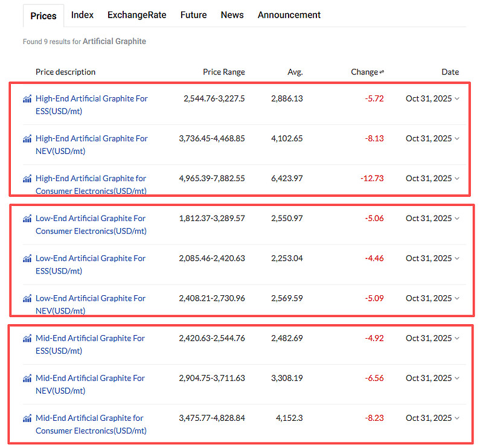This screenshot has width=483, height=448.
Task: Open Mid-End Artificial Graphite for Consumer Electronics link
Action: [x=91, y=424]
